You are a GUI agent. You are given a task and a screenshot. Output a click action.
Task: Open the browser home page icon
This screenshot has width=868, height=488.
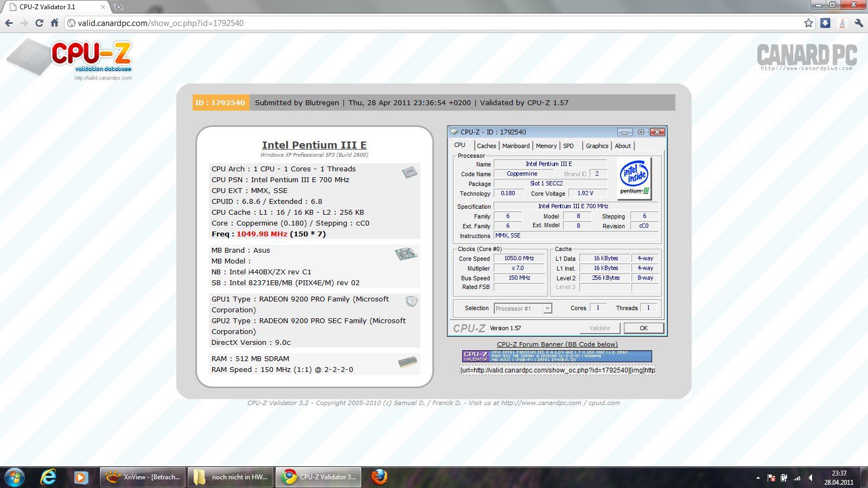point(54,23)
